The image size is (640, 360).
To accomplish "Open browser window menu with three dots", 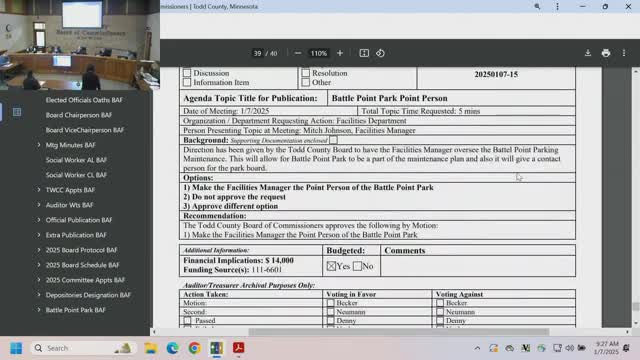I will click(x=557, y=7).
